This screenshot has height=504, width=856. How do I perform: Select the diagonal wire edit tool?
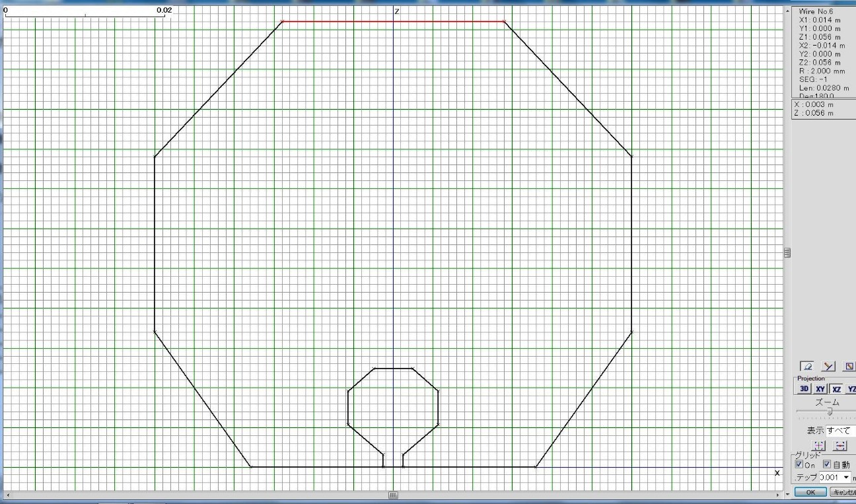828,366
